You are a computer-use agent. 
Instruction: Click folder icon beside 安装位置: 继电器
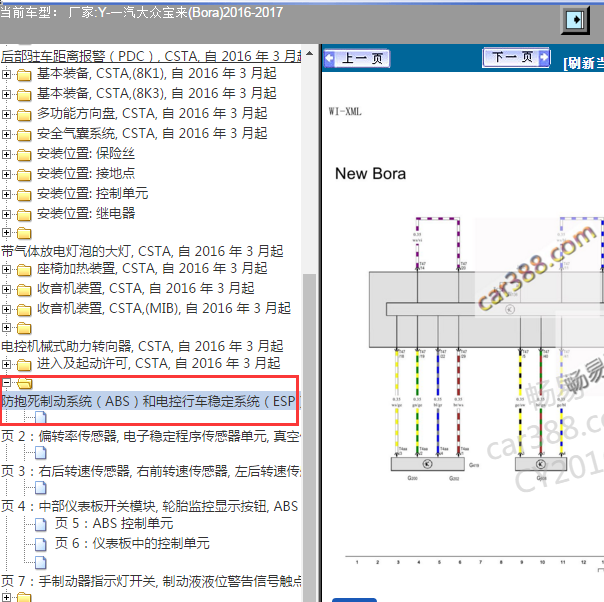coord(24,215)
